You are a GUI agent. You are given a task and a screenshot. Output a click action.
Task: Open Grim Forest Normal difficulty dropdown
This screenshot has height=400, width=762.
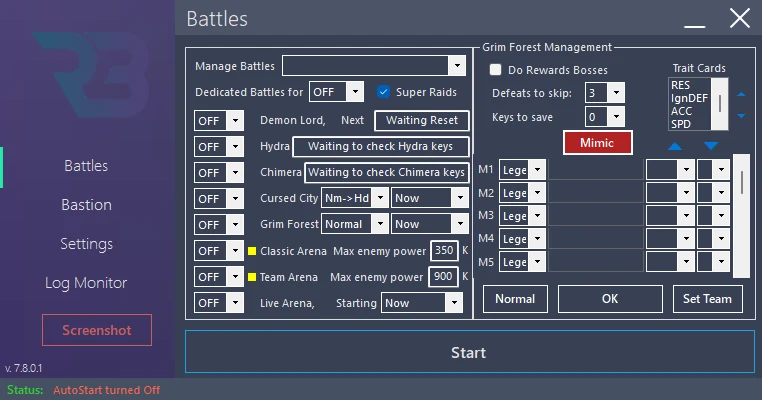click(x=355, y=224)
